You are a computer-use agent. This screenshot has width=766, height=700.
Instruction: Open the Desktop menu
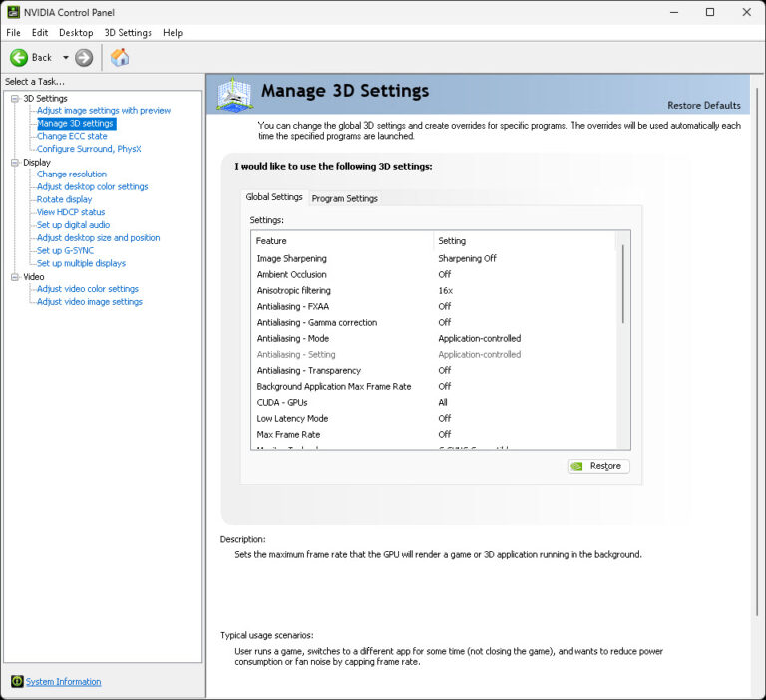pos(76,33)
